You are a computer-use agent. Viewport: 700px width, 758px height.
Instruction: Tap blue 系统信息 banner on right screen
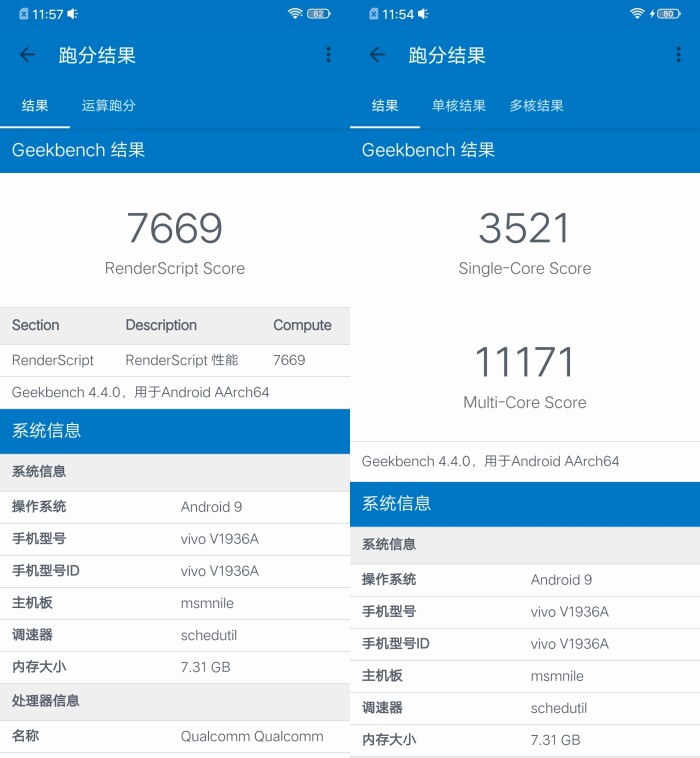[x=525, y=504]
